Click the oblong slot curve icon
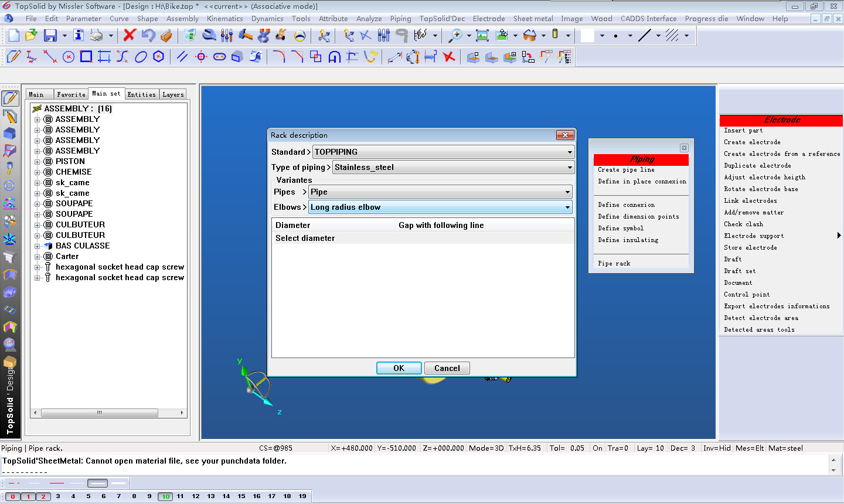This screenshot has height=504, width=844. click(219, 57)
